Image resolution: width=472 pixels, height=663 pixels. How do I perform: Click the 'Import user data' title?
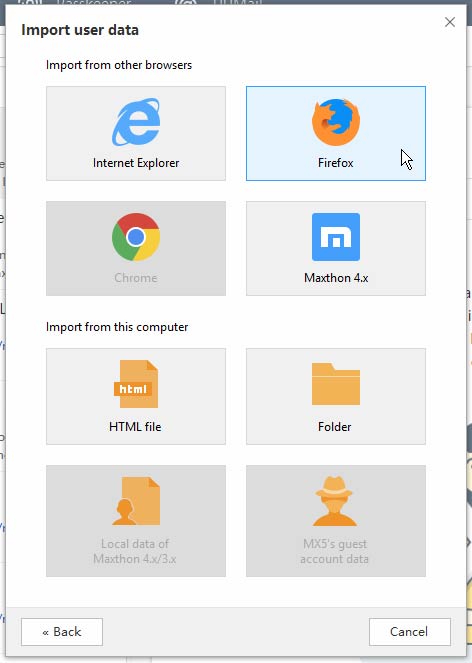click(x=80, y=30)
